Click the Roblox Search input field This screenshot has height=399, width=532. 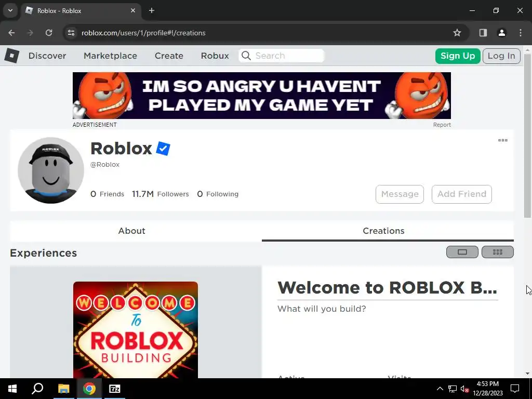(x=282, y=56)
